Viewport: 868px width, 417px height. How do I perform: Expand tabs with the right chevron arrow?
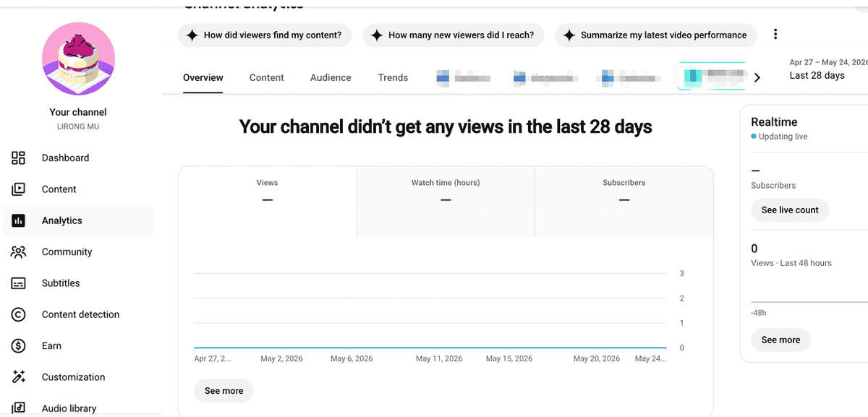click(757, 77)
